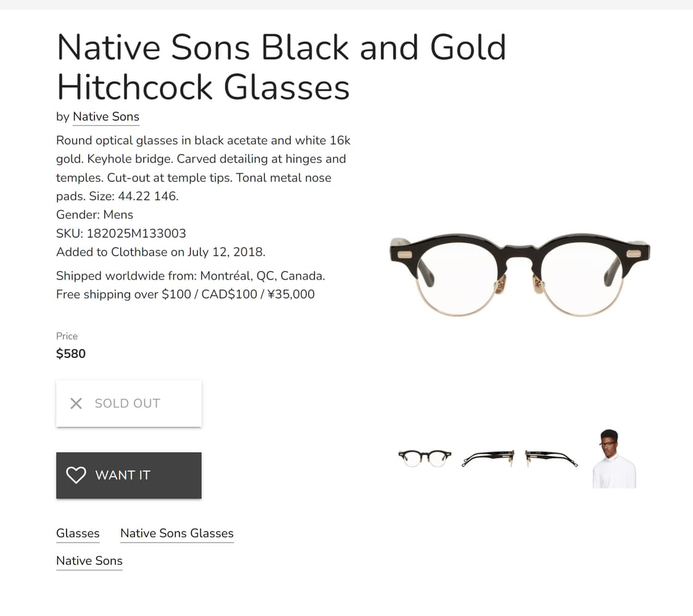
Task: Click the product title heading
Action: coord(281,67)
